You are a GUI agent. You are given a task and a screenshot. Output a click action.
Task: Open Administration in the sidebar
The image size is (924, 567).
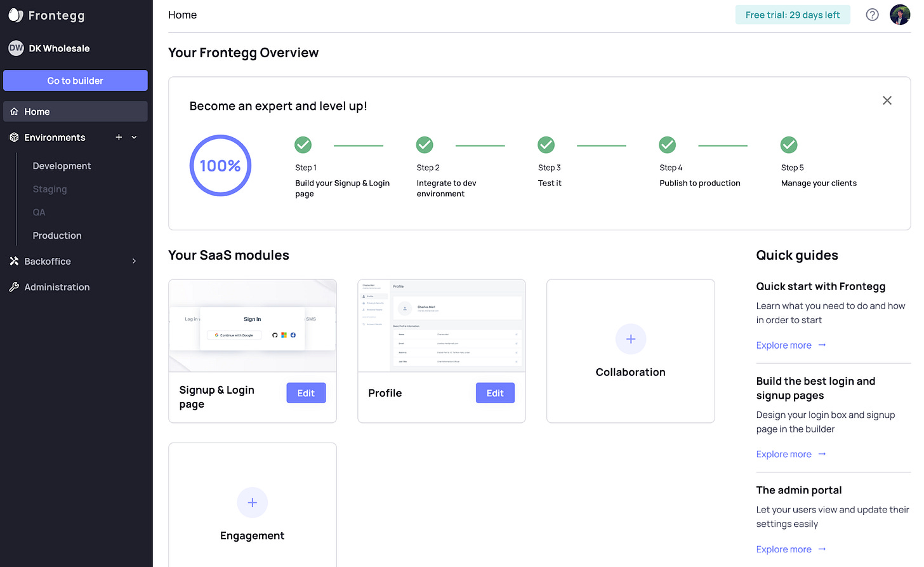click(57, 287)
